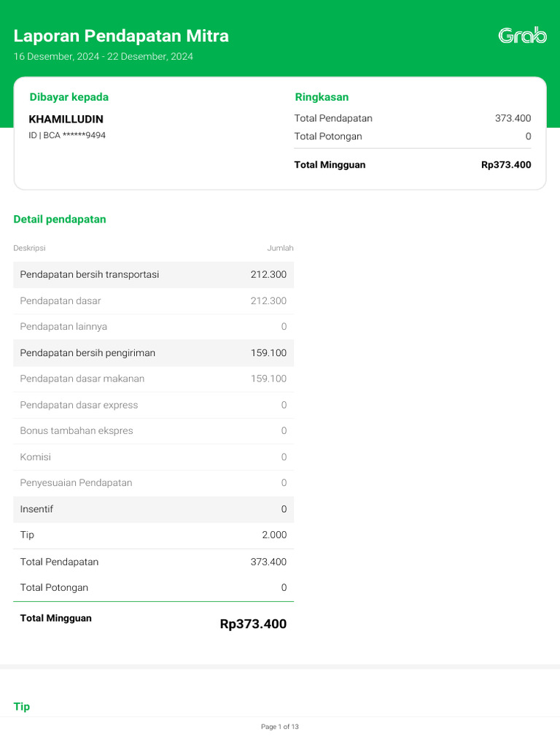Click the Page 1 of 13 indicator
Viewport: 560px width, 747px height.
point(280,727)
